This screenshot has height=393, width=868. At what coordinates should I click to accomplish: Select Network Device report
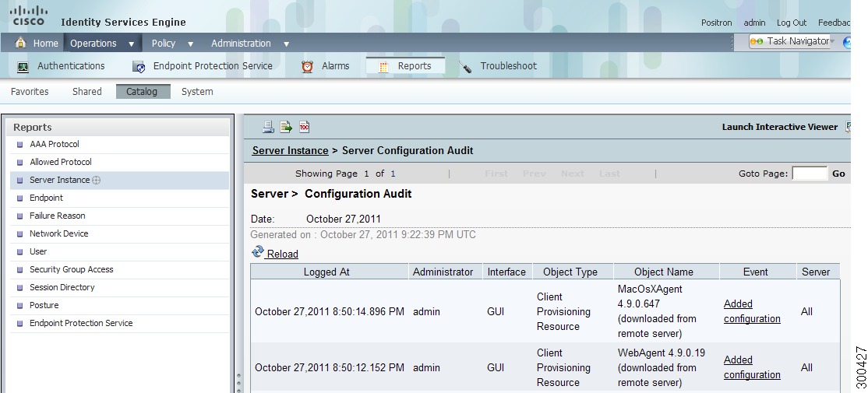58,233
